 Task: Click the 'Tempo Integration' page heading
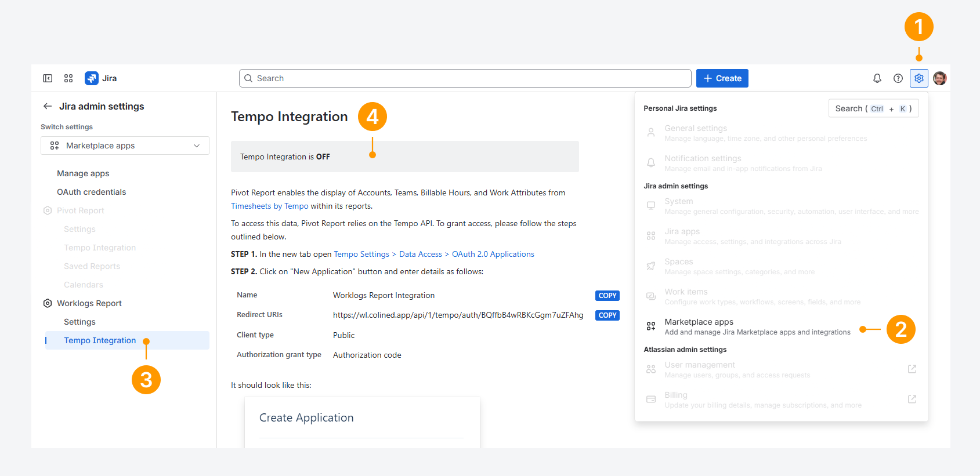click(290, 117)
